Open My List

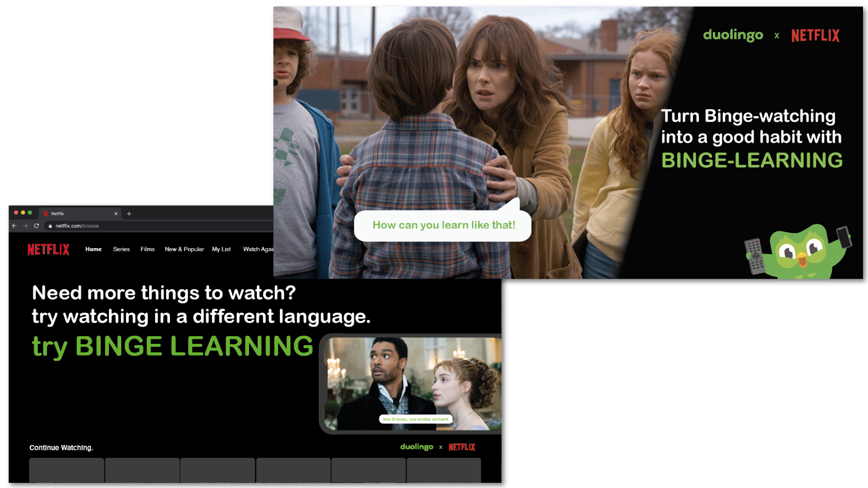point(222,249)
